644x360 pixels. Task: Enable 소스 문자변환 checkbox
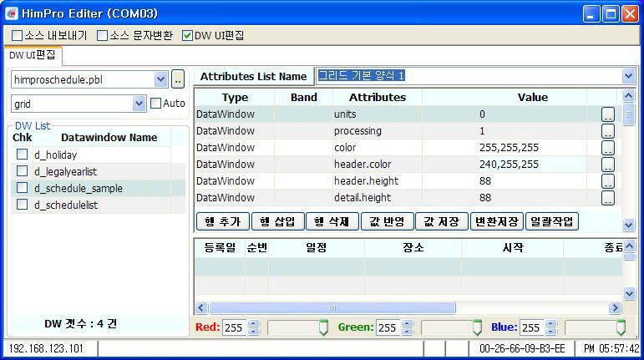(x=102, y=36)
